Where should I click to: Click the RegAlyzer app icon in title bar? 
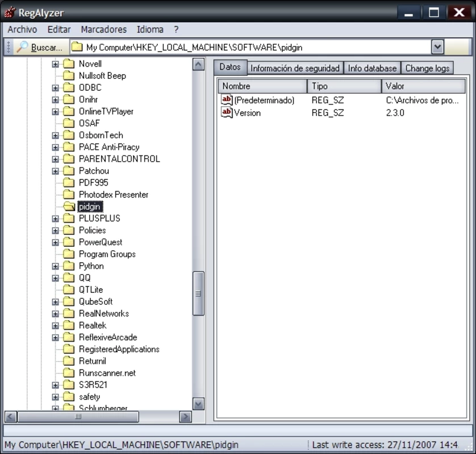pos(10,12)
